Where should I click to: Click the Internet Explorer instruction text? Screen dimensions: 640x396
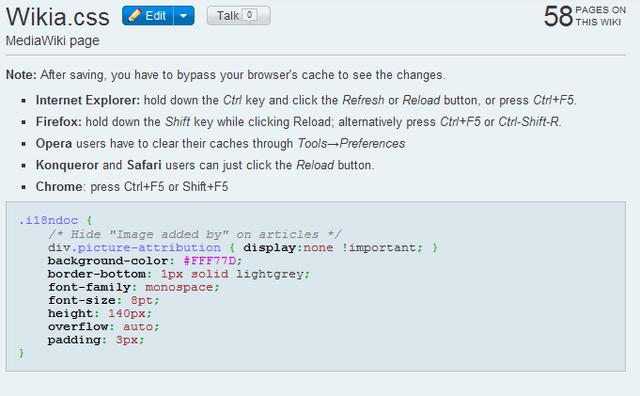click(306, 100)
